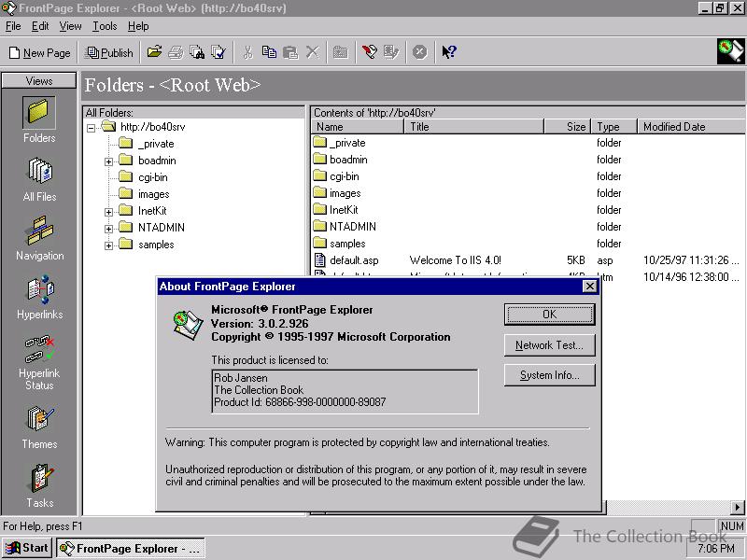The height and width of the screenshot is (560, 747).
Task: Expand the samples folder in tree
Action: pos(108,245)
